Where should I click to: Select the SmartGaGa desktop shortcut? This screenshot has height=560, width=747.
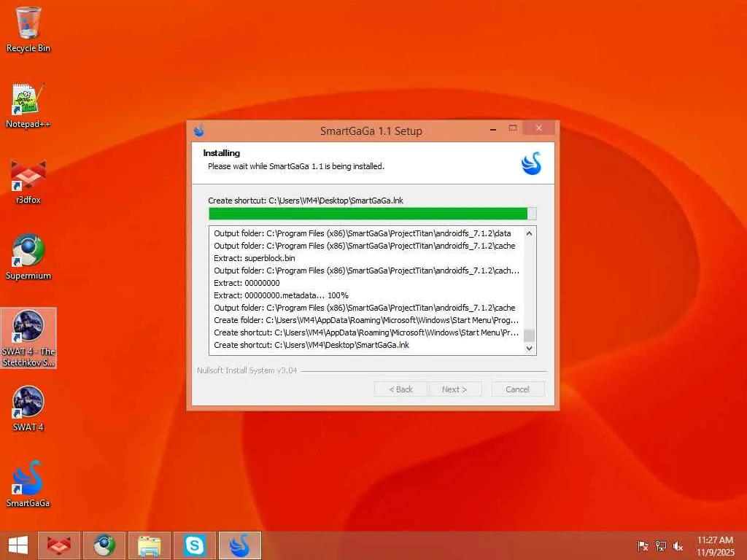coord(28,484)
